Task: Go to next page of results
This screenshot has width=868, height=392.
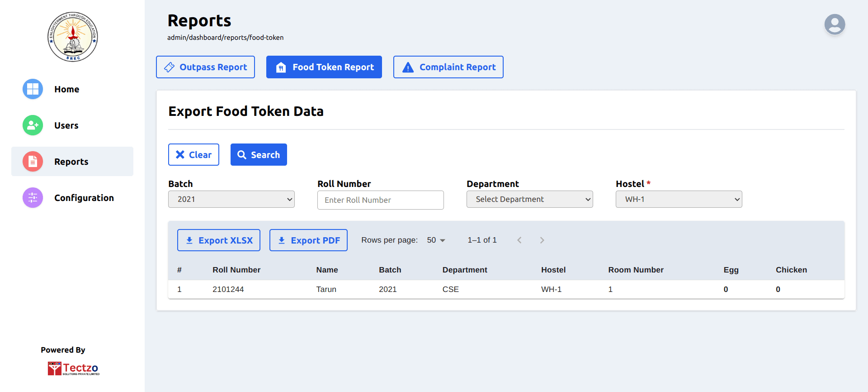Action: point(542,240)
